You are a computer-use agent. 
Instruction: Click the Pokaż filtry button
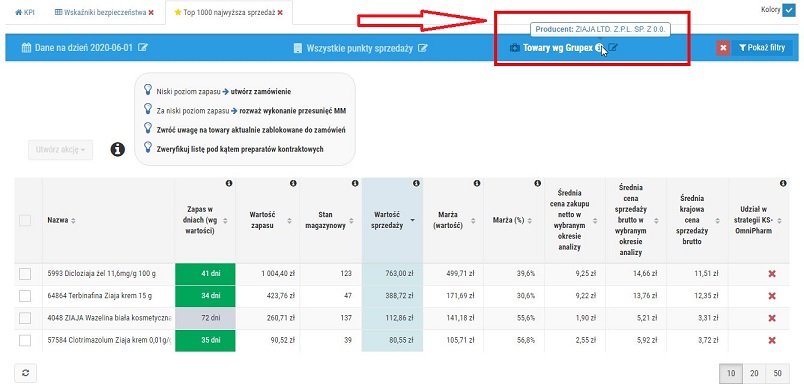click(761, 48)
